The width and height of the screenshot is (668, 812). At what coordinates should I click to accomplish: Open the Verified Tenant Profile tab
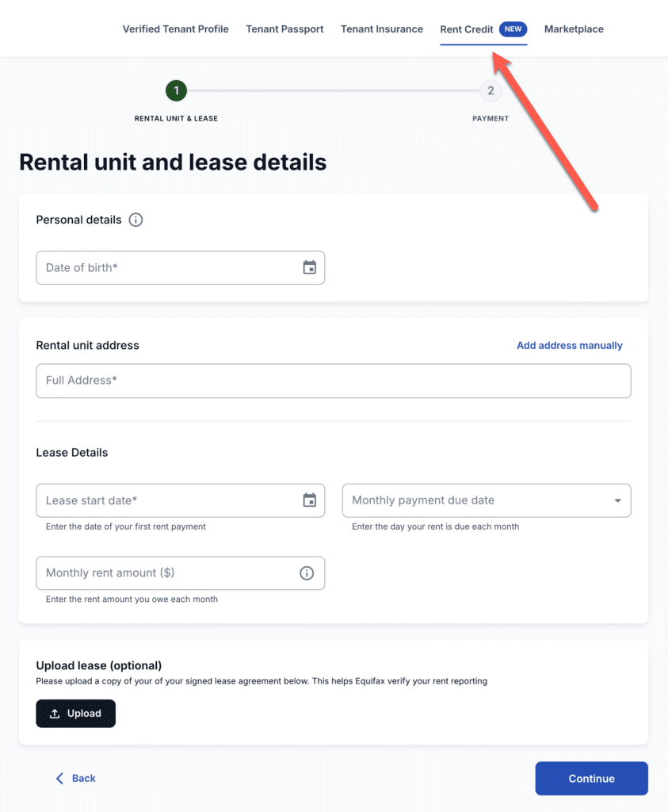click(x=175, y=29)
